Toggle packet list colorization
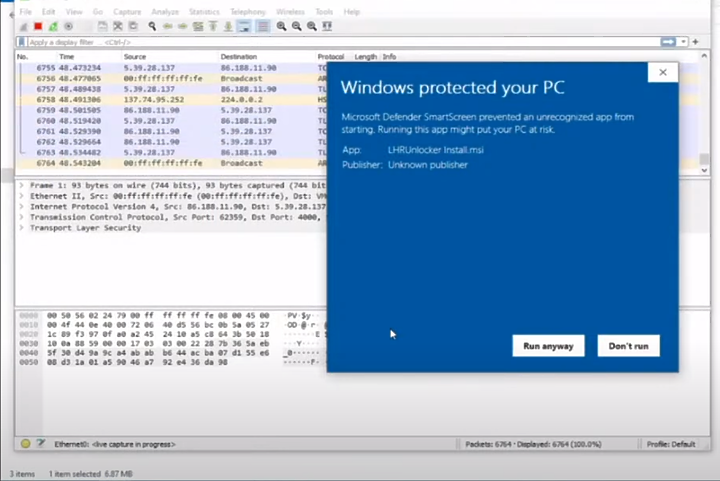This screenshot has width=720, height=481. coord(263,26)
